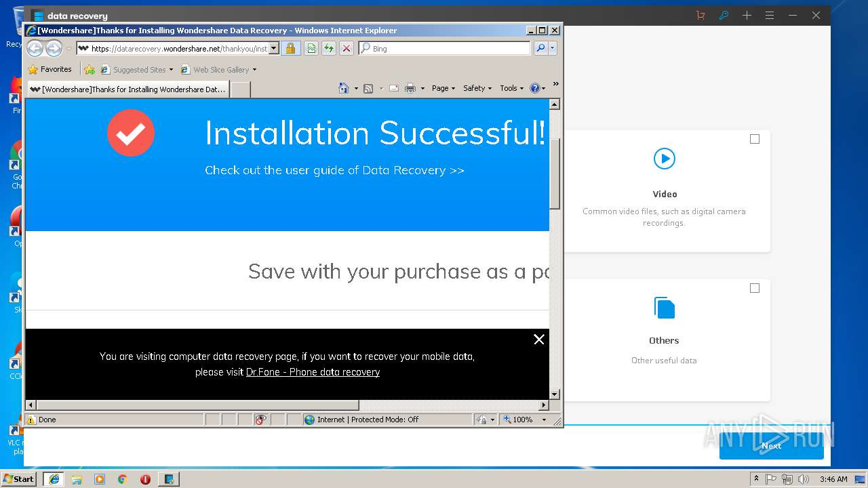Screen dimensions: 868x488
Task: Click the Print icon in command bar
Action: pos(410,88)
